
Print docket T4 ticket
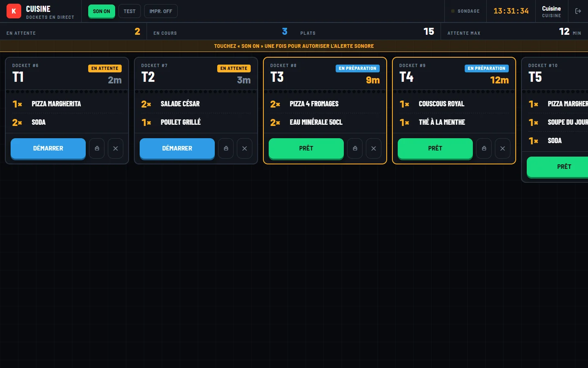click(484, 148)
